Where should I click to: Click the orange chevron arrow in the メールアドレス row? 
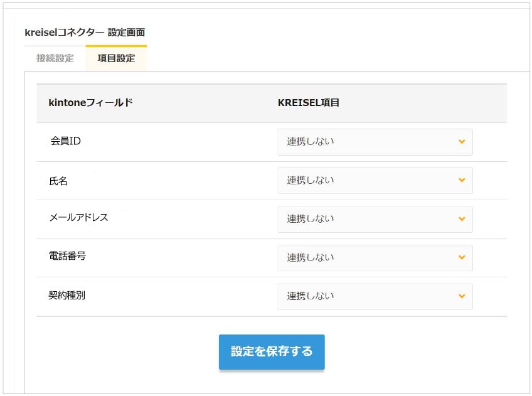click(x=462, y=219)
